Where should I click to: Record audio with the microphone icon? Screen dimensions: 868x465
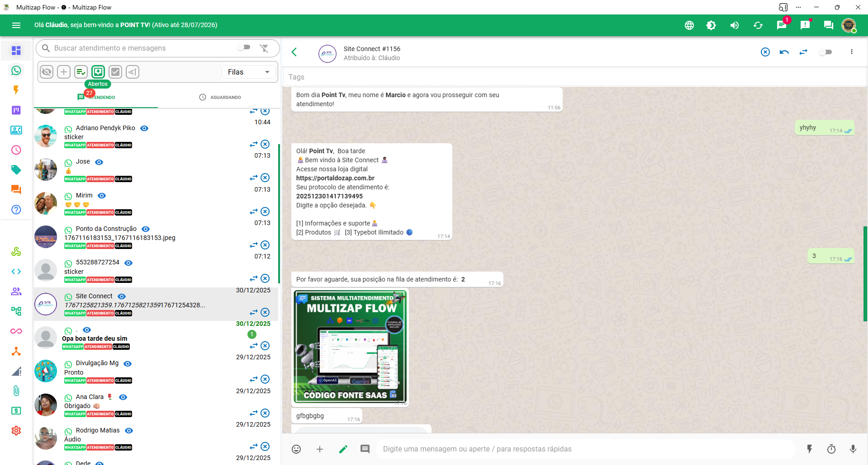(x=853, y=449)
